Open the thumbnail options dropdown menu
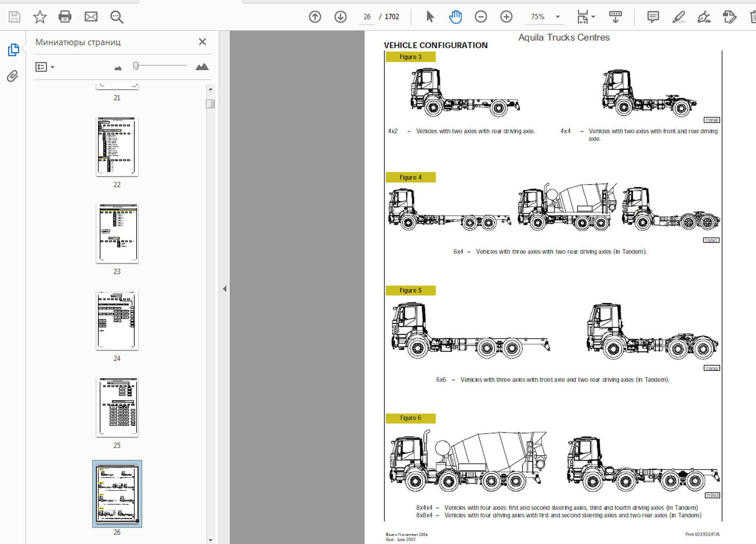Viewport: 756px width, 544px height. point(45,67)
